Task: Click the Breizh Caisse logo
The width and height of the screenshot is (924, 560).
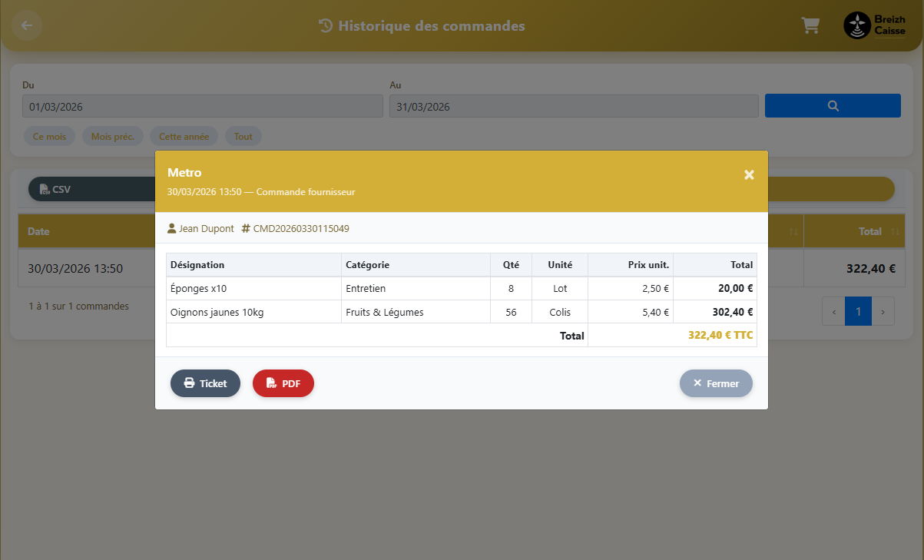Action: 874,25
